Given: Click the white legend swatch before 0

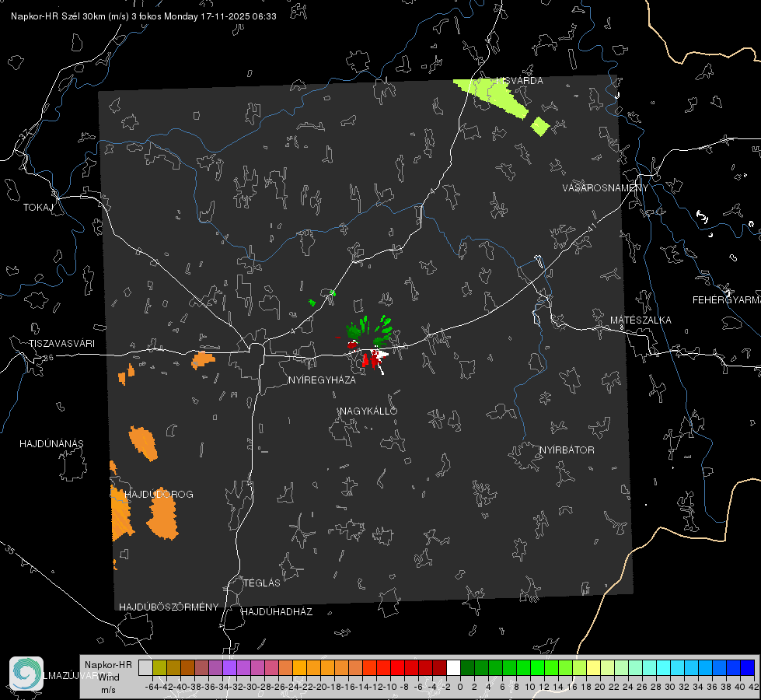Looking at the screenshot, I should (453, 667).
